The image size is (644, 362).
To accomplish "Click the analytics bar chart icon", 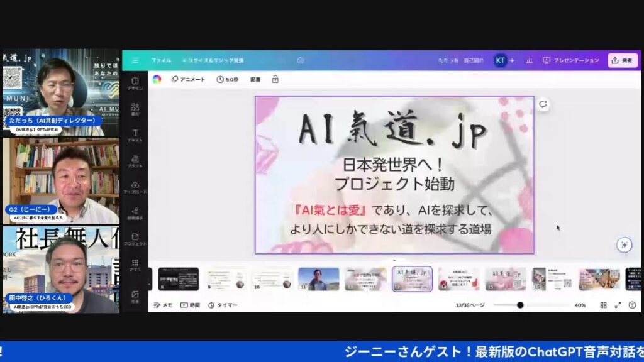I will 529,60.
